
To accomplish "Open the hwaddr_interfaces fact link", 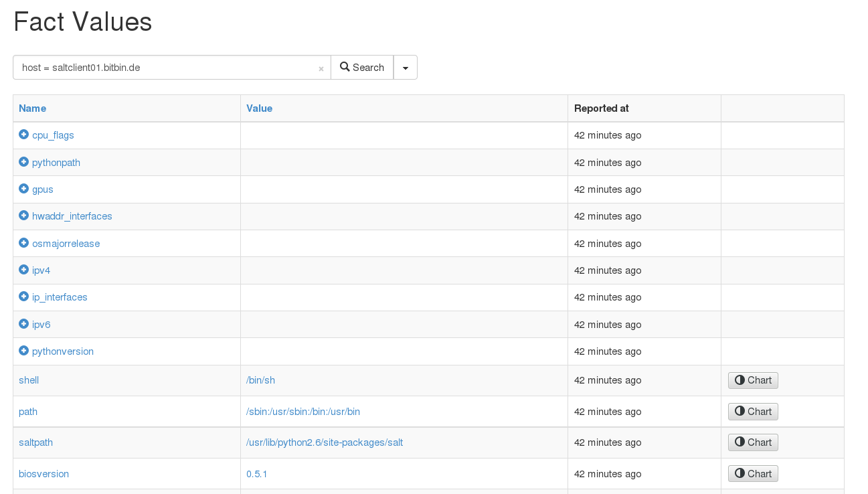I will [x=72, y=216].
